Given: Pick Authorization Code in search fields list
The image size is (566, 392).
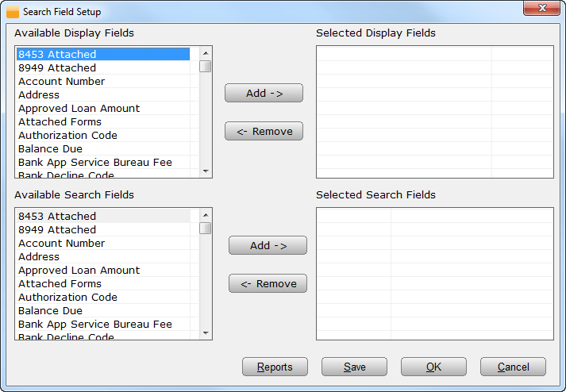Looking at the screenshot, I should (67, 298).
